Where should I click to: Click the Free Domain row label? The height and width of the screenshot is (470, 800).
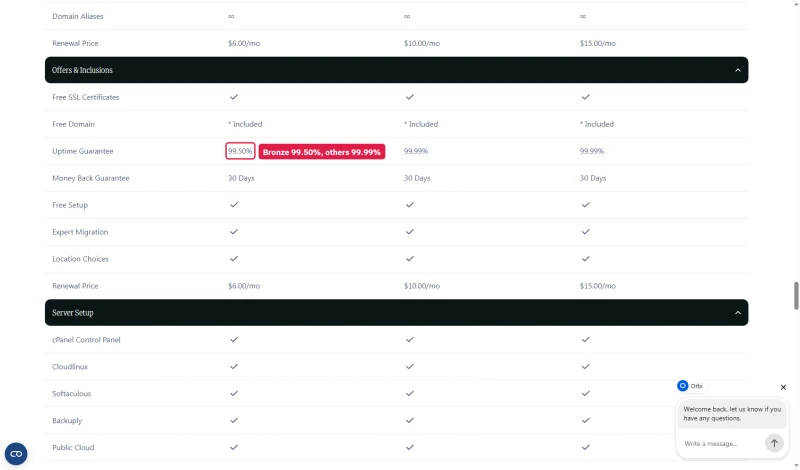[x=73, y=124]
